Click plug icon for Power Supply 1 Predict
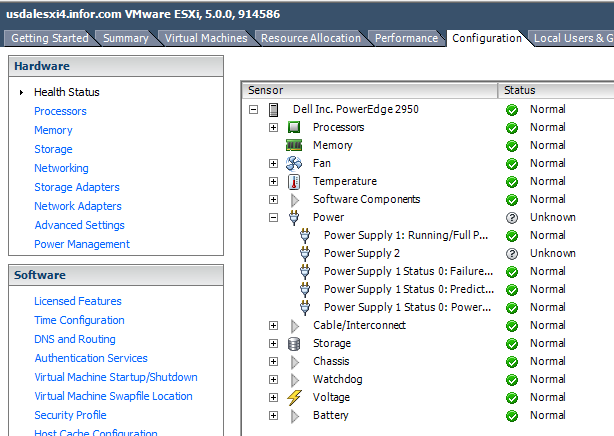The height and width of the screenshot is (436, 614). (305, 289)
